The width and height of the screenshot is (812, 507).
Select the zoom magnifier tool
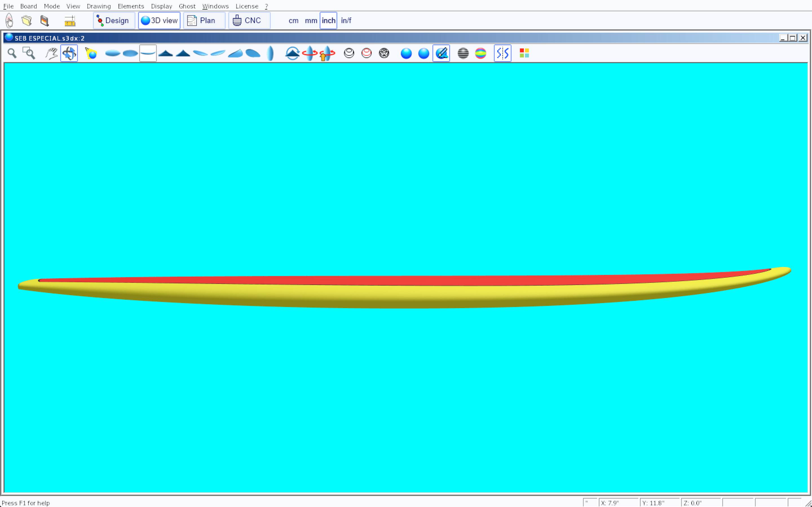pos(12,53)
